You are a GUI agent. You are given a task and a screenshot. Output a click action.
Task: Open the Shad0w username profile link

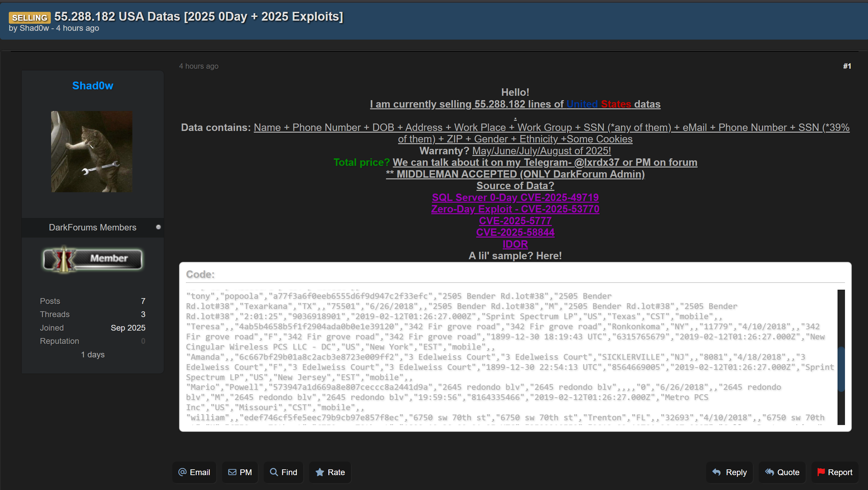point(92,86)
